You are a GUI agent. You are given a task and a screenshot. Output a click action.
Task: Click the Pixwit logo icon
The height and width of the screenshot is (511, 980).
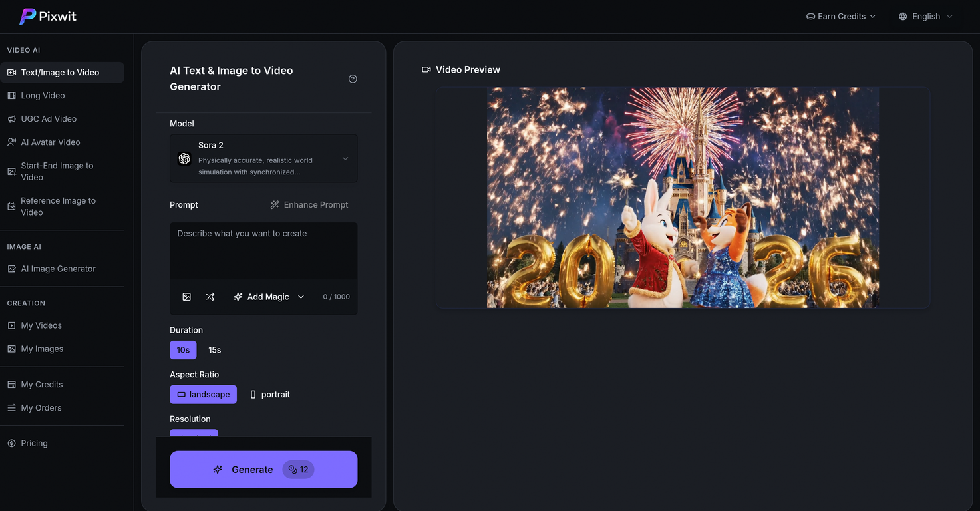pos(27,17)
